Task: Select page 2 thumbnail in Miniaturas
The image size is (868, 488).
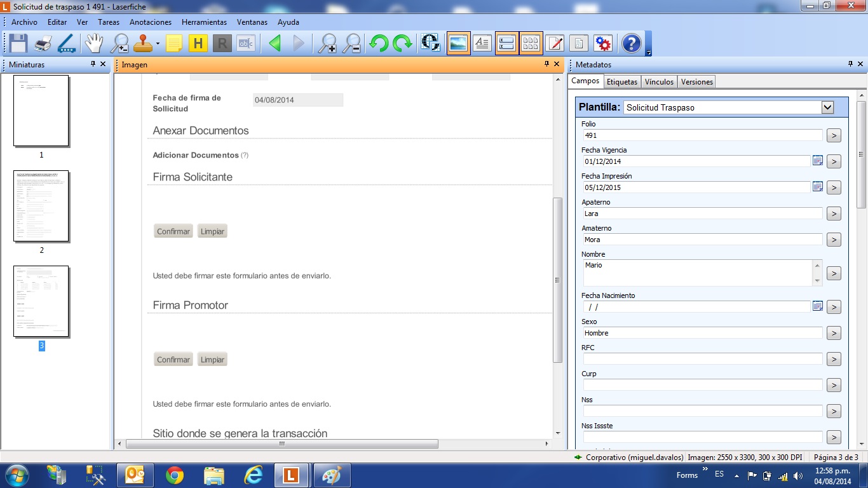Action: point(41,206)
